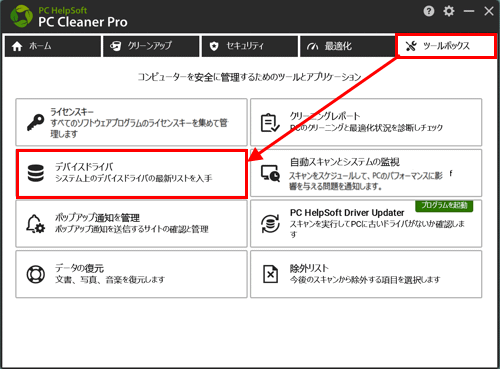Minimize the PC Cleaner Pro window

(469, 11)
